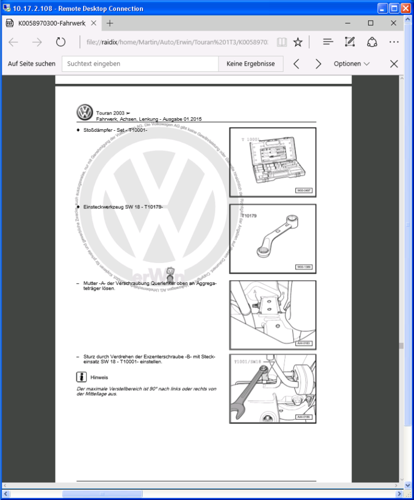
Task: Click the browser forward arrow
Action: (37, 42)
